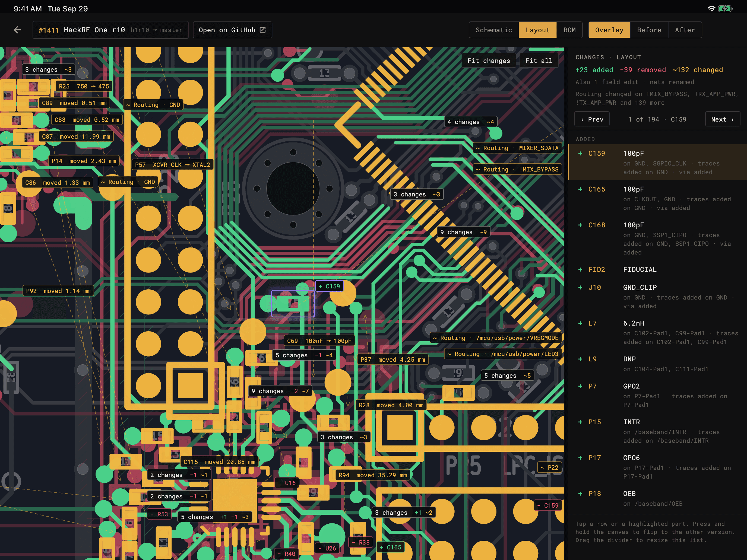Screen dimensions: 747x560
Task: Select the L7 6.2nH row
Action: click(x=657, y=332)
